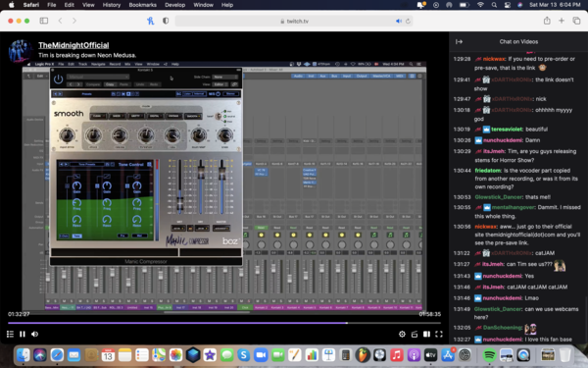The height and width of the screenshot is (368, 588).
Task: Pause the video playback
Action: 23,334
